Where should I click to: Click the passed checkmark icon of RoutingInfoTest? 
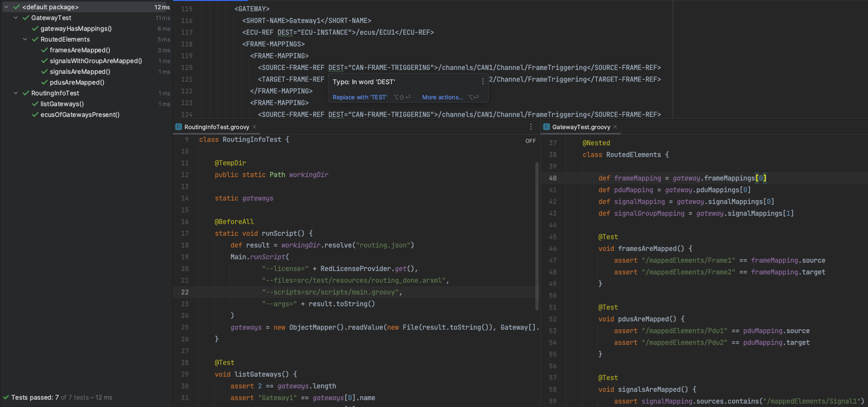[26, 93]
